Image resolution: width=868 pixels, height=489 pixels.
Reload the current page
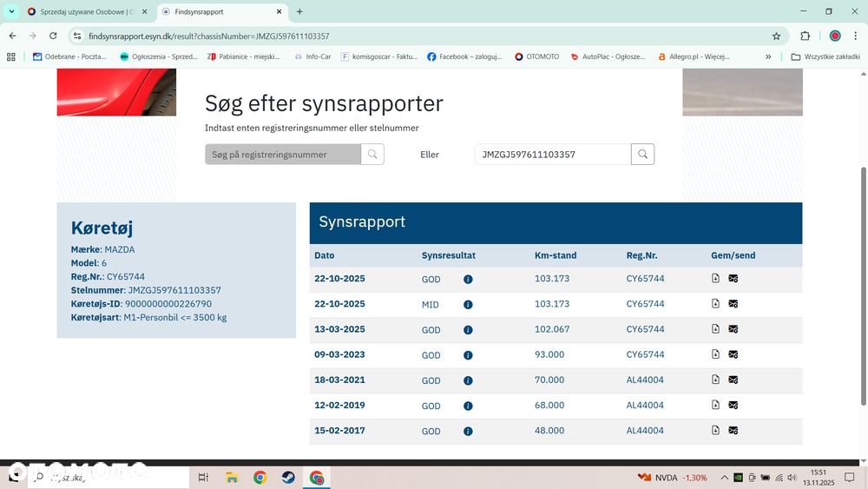[53, 36]
